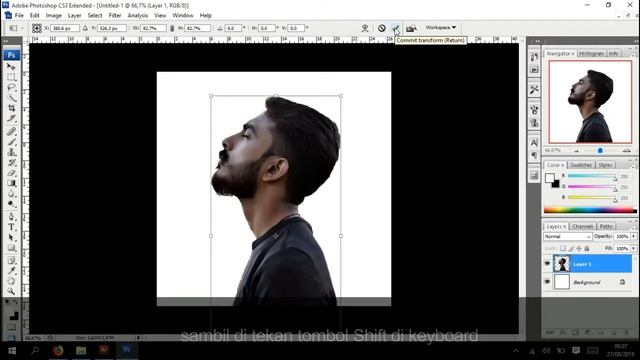This screenshot has width=640, height=360.
Task: Select the Clone Stamp tool
Action: (x=11, y=152)
